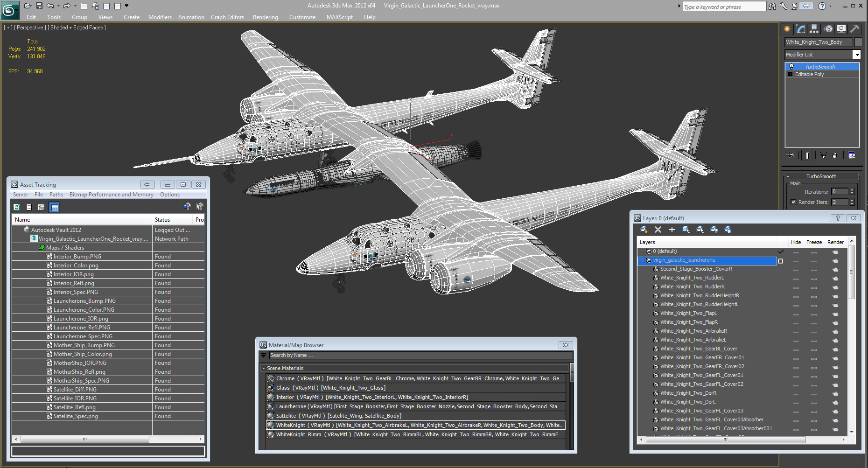This screenshot has height=468, width=868.
Task: Open the 3ds Max application menu logo
Action: coord(9,10)
